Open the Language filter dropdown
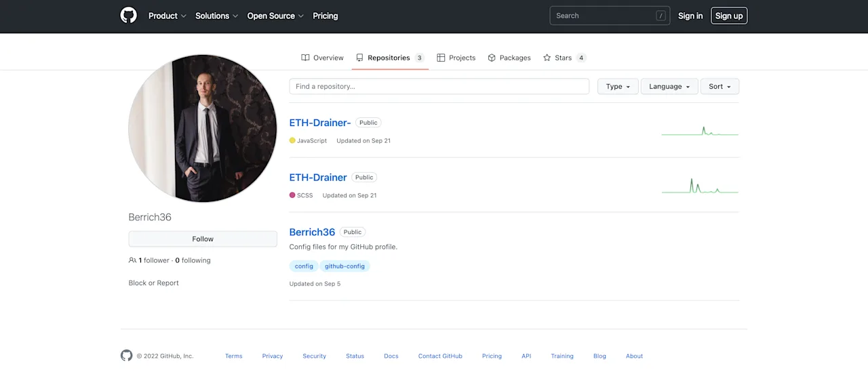This screenshot has height=385, width=868. 669,86
